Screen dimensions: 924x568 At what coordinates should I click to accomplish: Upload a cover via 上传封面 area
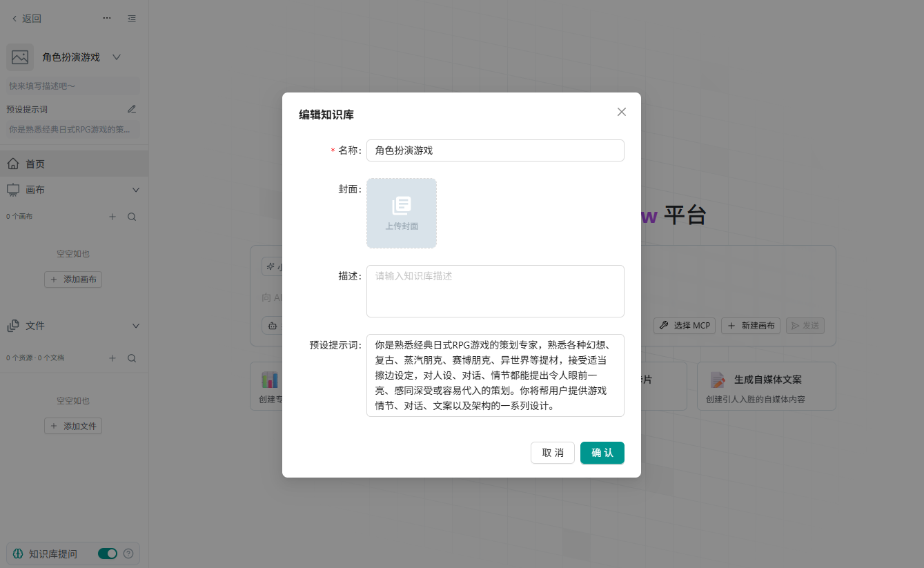coord(402,213)
